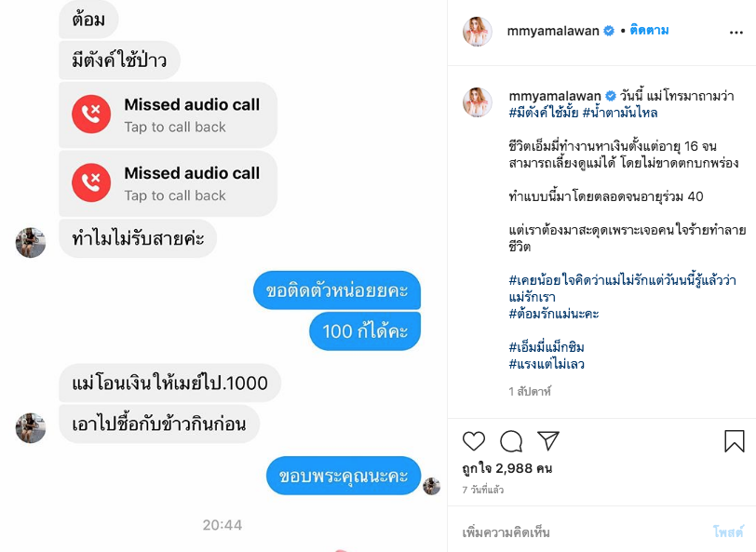Open hashtag #แรงแต่ไม่เลว

coord(547,364)
